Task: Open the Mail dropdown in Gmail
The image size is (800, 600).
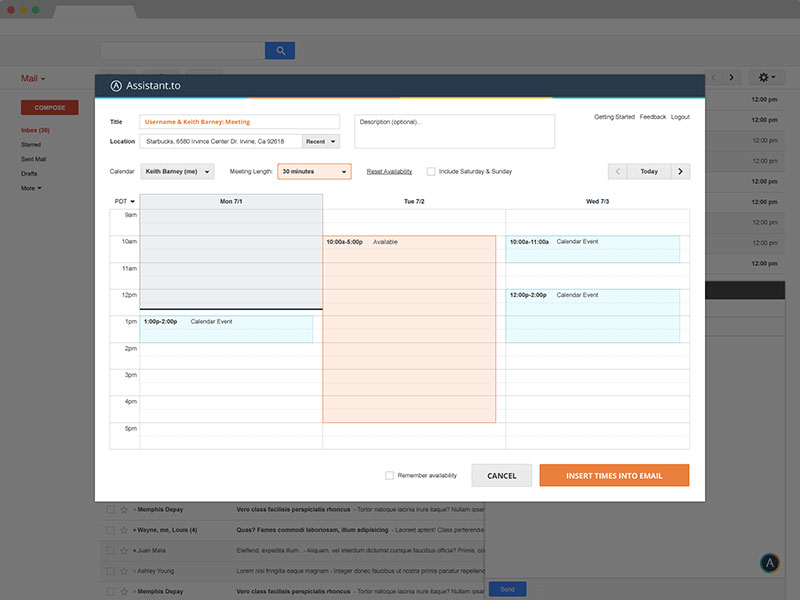Action: pyautogui.click(x=33, y=79)
